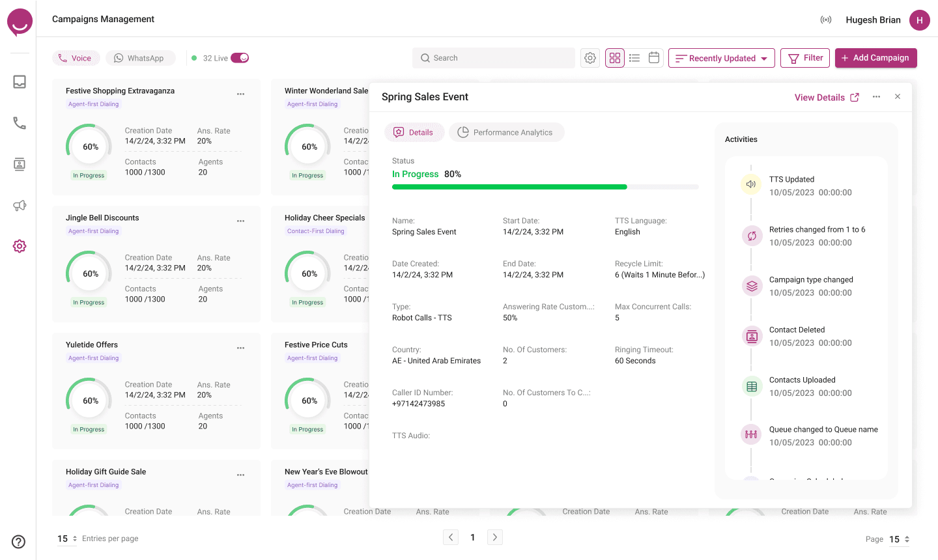Click the Contact Deleted activity icon

coord(752,337)
